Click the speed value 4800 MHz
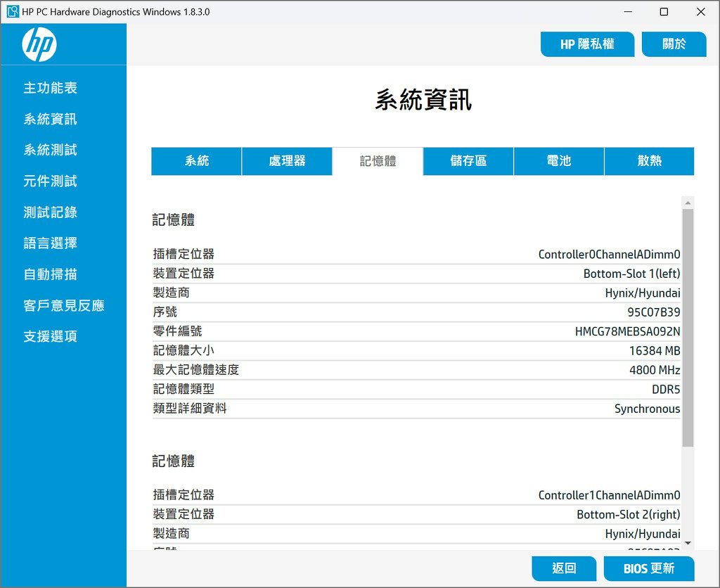The image size is (720, 588). click(655, 370)
